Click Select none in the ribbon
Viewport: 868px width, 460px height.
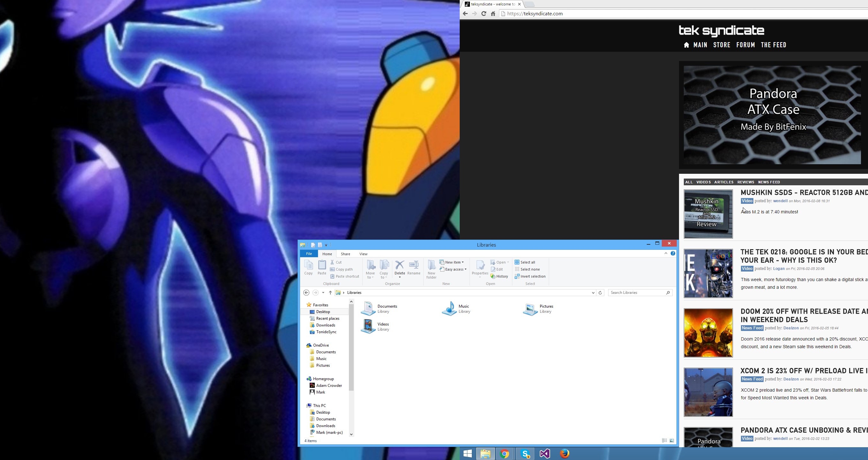point(527,269)
